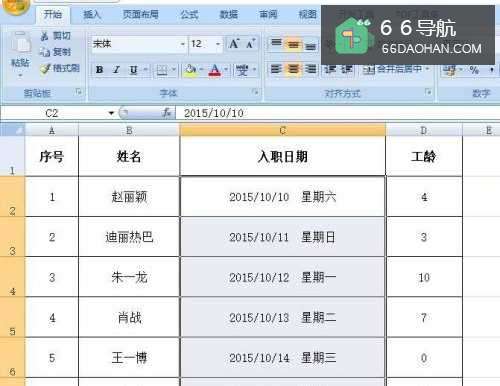The width and height of the screenshot is (500, 386).
Task: Expand the Name Box dropdown arrow
Action: tap(111, 113)
